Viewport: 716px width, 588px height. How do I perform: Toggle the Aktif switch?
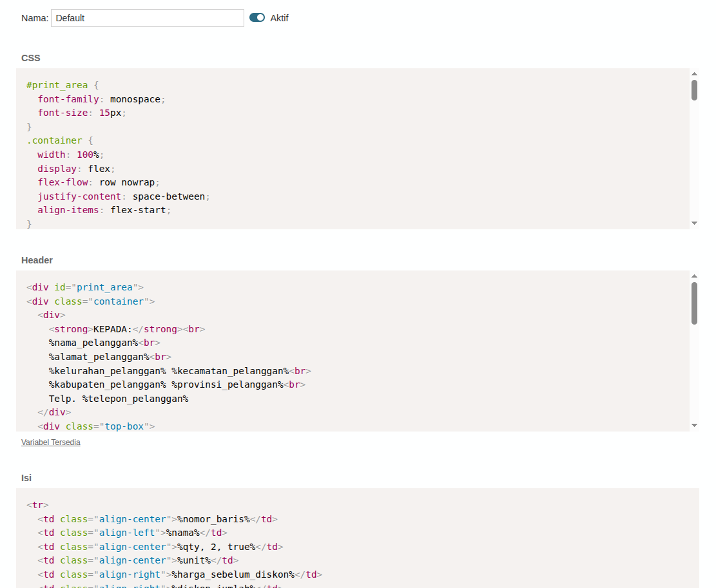[257, 18]
